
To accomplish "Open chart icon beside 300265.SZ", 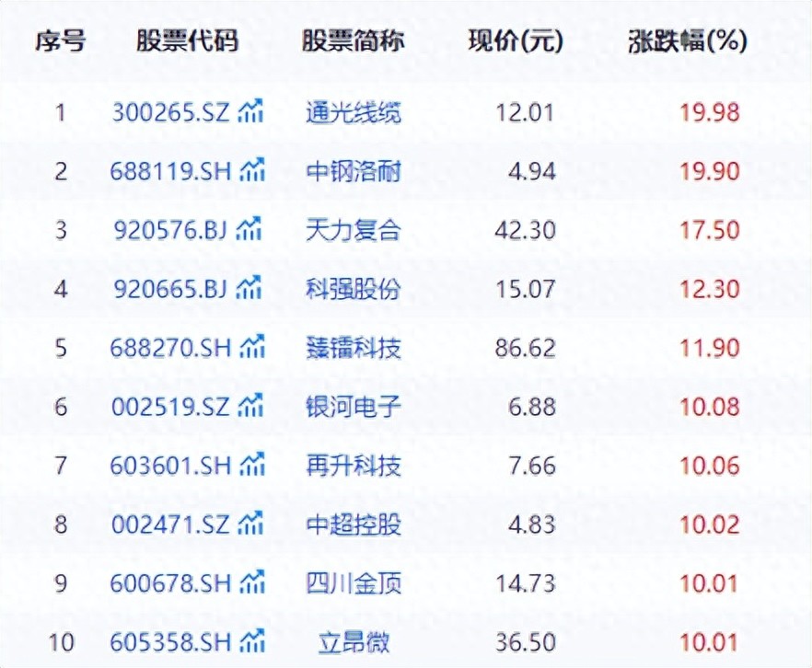I will click(250, 110).
